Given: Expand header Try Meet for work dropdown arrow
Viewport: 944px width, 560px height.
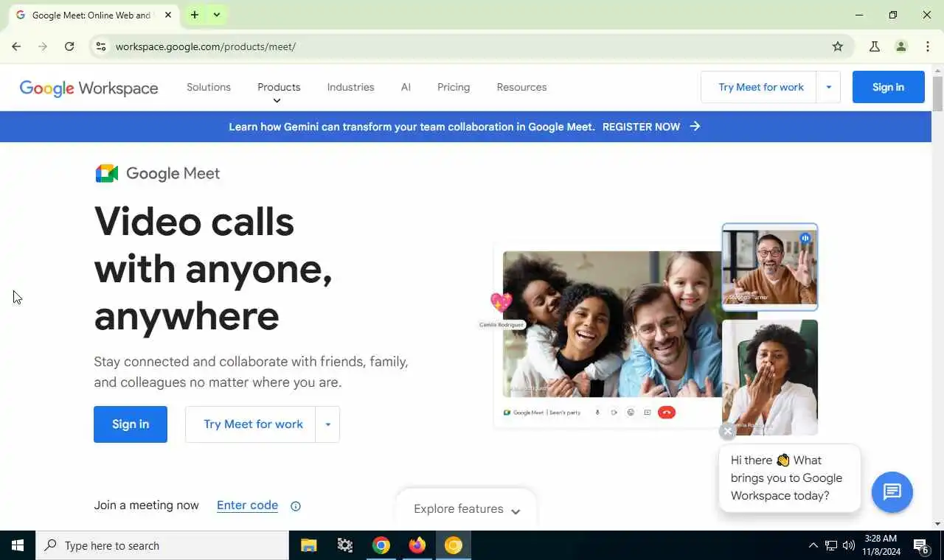Looking at the screenshot, I should coord(828,87).
